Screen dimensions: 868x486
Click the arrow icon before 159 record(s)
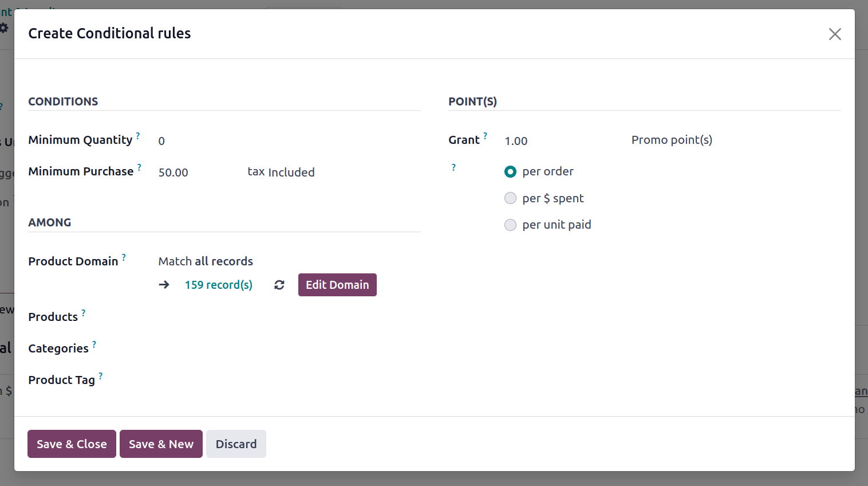[x=164, y=285]
